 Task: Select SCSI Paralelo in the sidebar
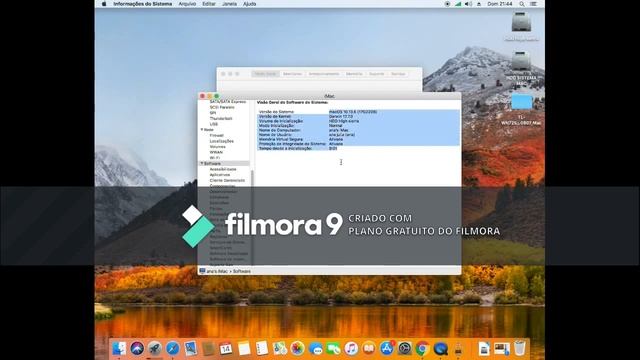coord(222,107)
